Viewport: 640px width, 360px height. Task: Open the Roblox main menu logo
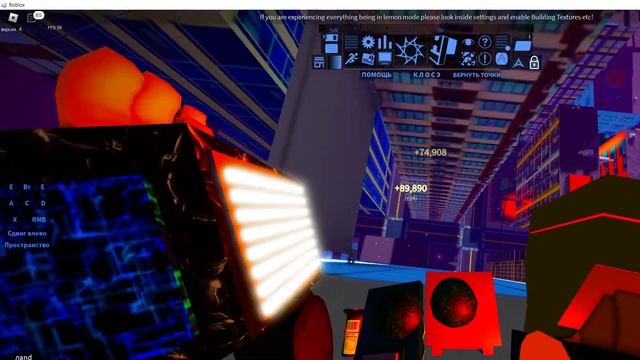pyautogui.click(x=13, y=18)
